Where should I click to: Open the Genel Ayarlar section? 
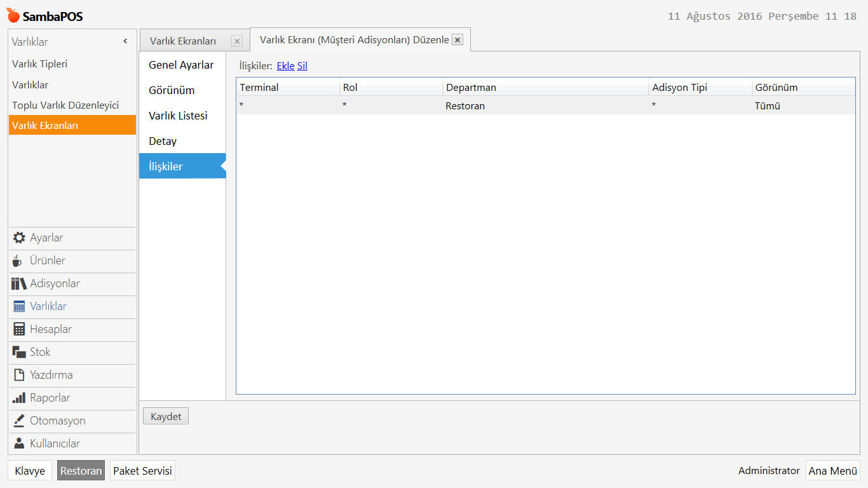tap(182, 65)
